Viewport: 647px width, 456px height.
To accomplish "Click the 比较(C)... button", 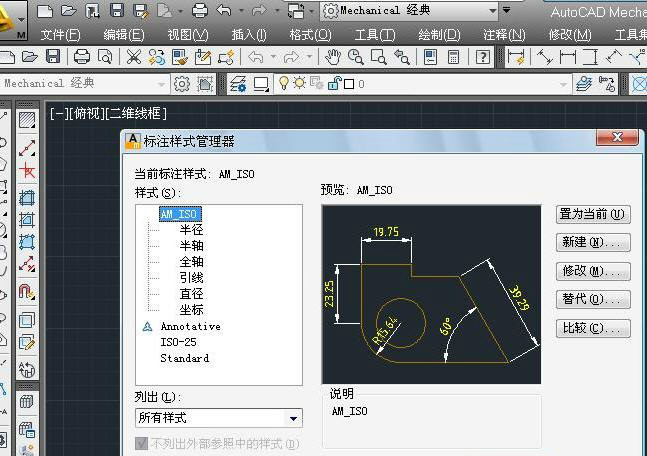I will [x=593, y=328].
